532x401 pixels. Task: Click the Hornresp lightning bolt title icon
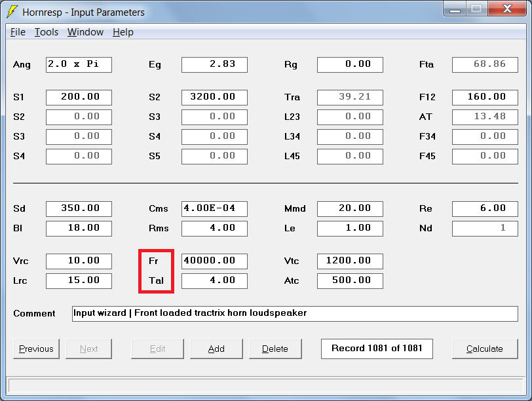(x=12, y=12)
